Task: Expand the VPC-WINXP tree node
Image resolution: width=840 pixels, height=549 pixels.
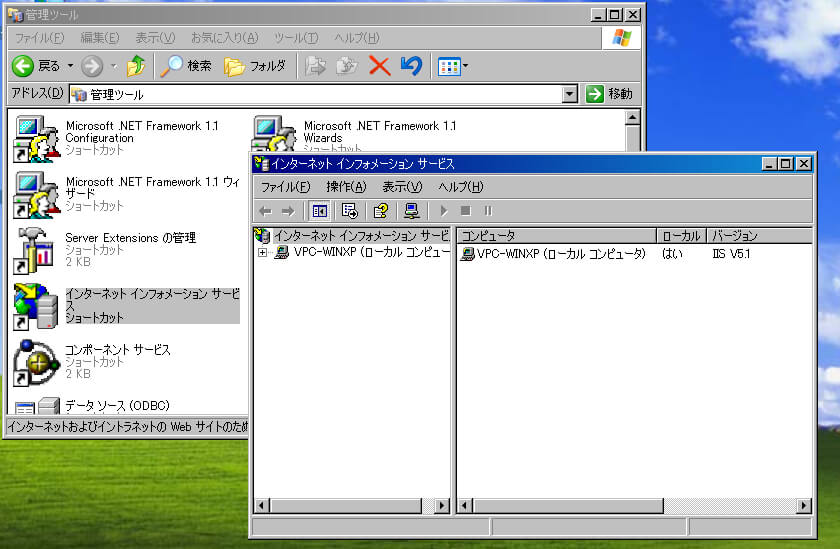Action: (263, 253)
